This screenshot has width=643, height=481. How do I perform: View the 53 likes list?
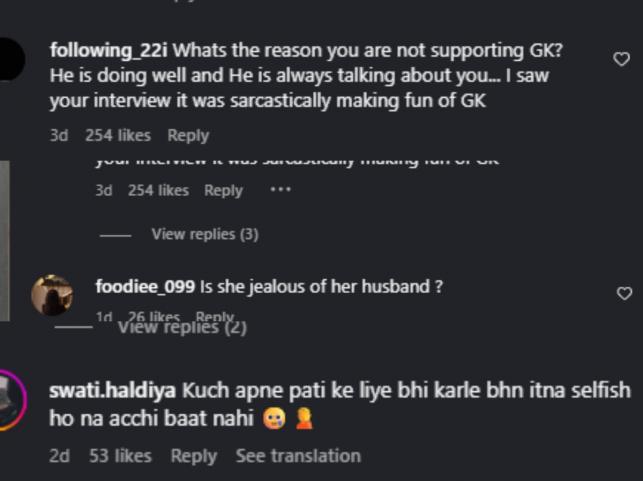pos(120,456)
